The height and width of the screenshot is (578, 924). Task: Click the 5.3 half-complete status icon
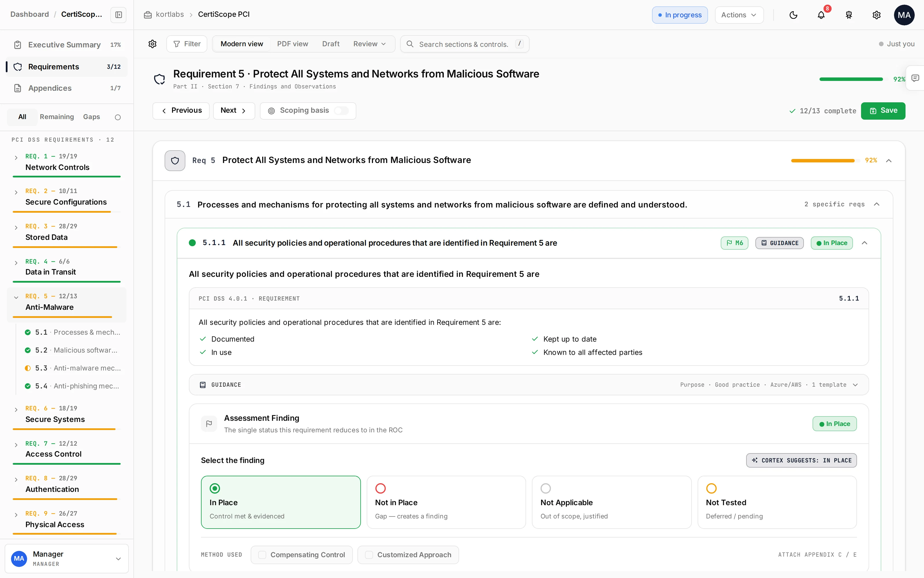tap(27, 368)
